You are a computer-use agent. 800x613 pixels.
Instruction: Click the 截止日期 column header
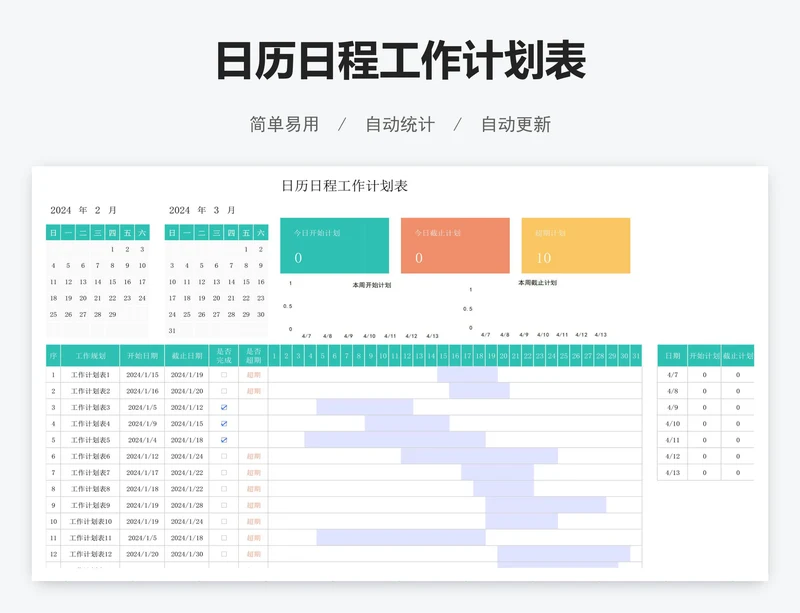(x=187, y=355)
